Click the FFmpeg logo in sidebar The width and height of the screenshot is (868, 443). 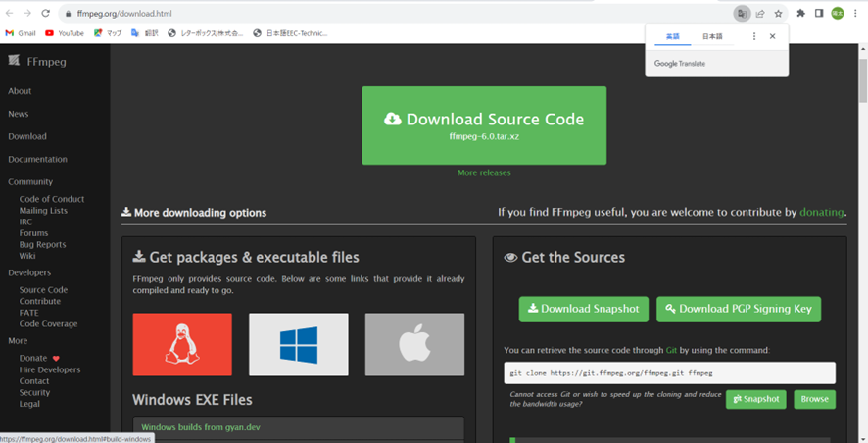[37, 62]
